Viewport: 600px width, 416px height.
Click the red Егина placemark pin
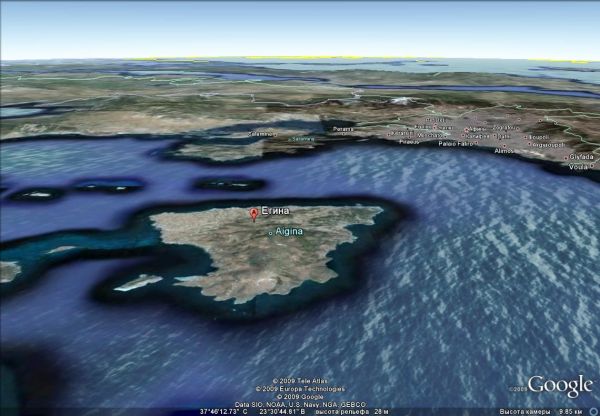[253, 213]
